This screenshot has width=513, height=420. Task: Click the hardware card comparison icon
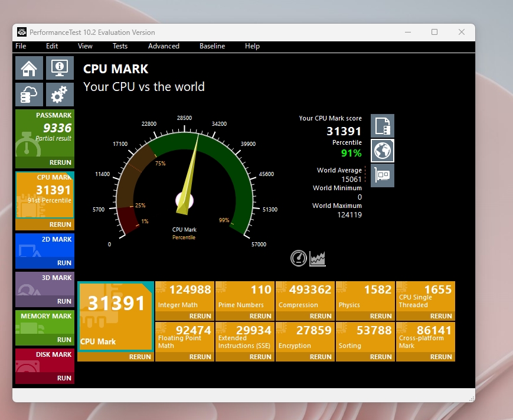pos(382,175)
